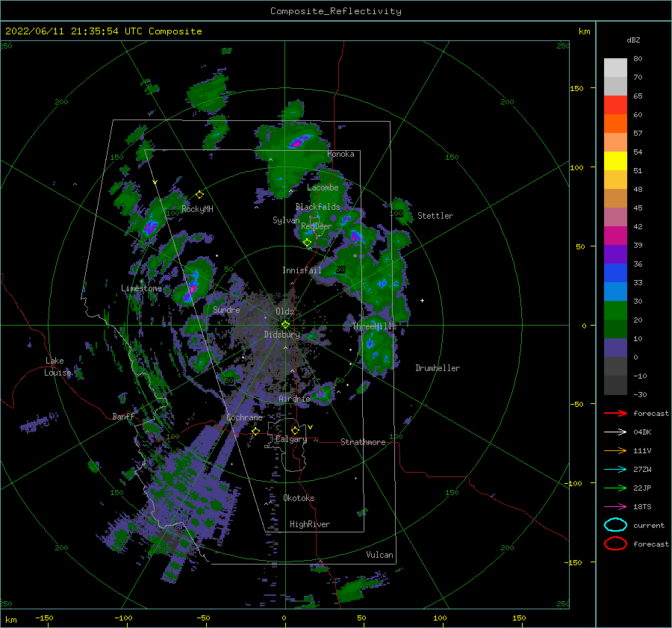Click the yellow radar site marker at center
The width and height of the screenshot is (672, 628).
point(285,325)
